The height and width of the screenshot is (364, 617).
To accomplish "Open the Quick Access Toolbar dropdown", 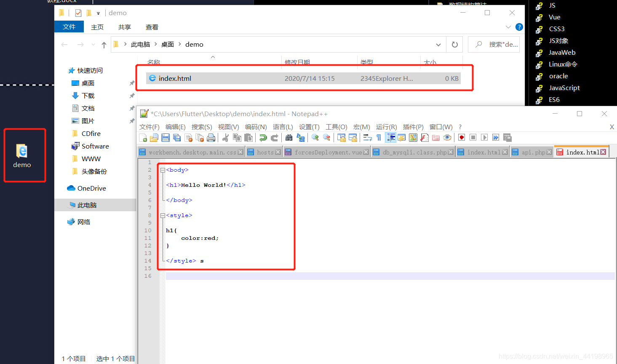I will [98, 13].
